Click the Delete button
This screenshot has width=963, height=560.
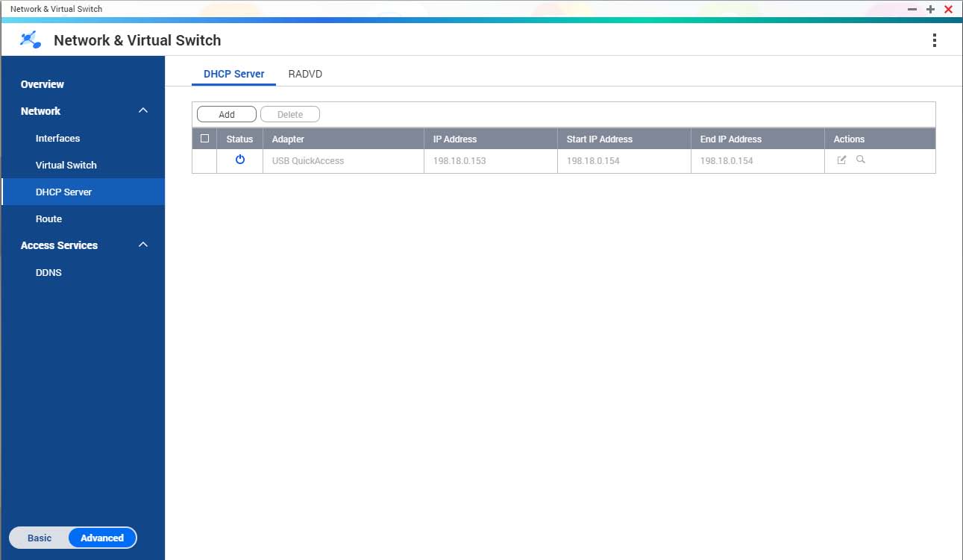click(290, 114)
